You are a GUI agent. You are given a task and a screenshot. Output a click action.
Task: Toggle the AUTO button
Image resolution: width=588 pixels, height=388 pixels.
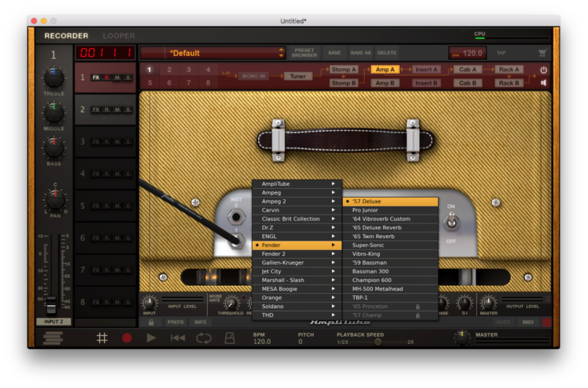(x=504, y=322)
